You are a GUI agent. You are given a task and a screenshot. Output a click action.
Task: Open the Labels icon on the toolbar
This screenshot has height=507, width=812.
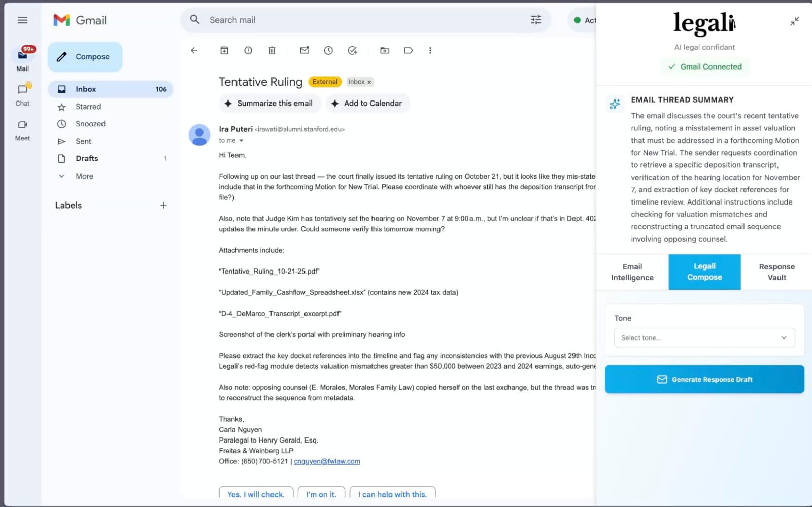click(408, 50)
